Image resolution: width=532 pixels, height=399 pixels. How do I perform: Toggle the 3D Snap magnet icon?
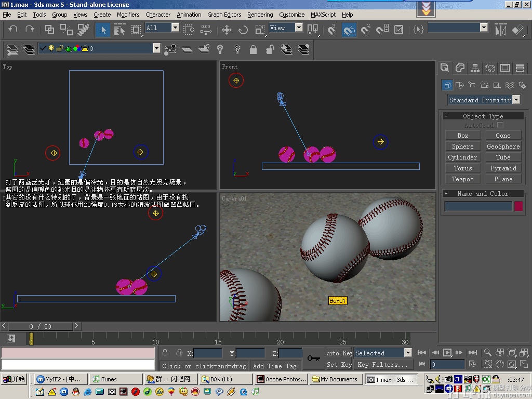[332, 30]
